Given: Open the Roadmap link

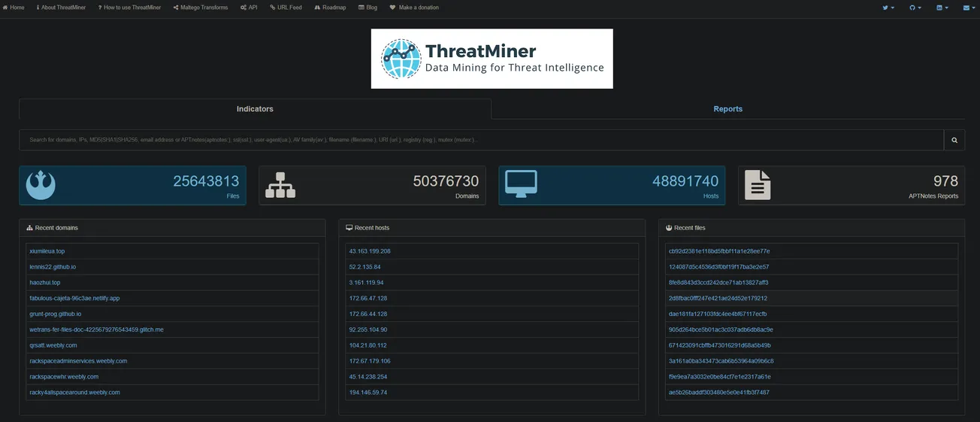Looking at the screenshot, I should (x=330, y=8).
